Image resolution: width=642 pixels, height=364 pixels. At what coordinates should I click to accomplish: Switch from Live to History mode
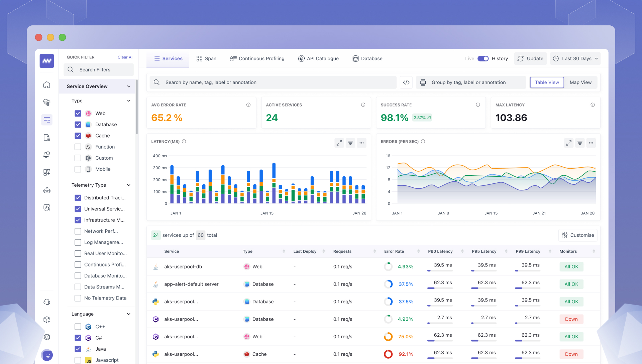pos(483,58)
